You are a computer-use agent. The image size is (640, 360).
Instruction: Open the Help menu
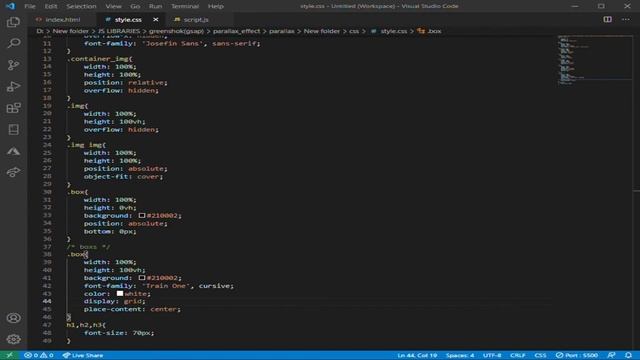(x=216, y=6)
